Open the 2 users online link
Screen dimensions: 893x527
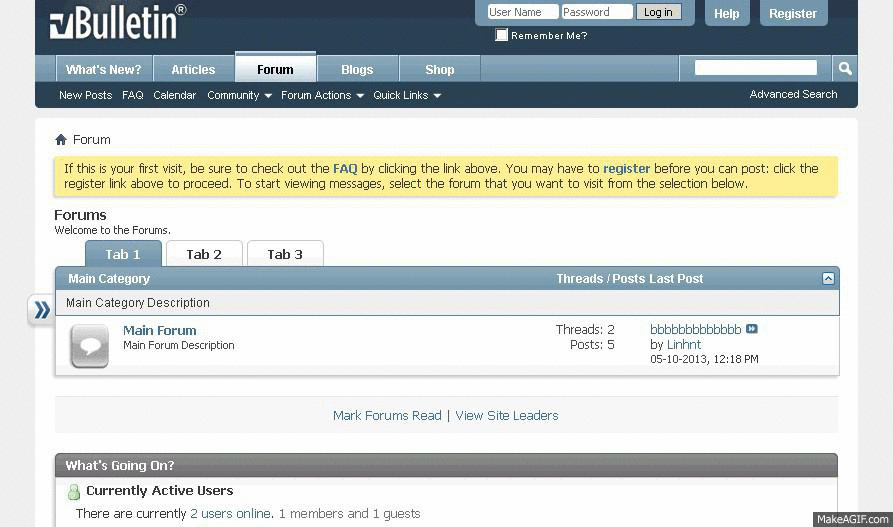coord(230,513)
